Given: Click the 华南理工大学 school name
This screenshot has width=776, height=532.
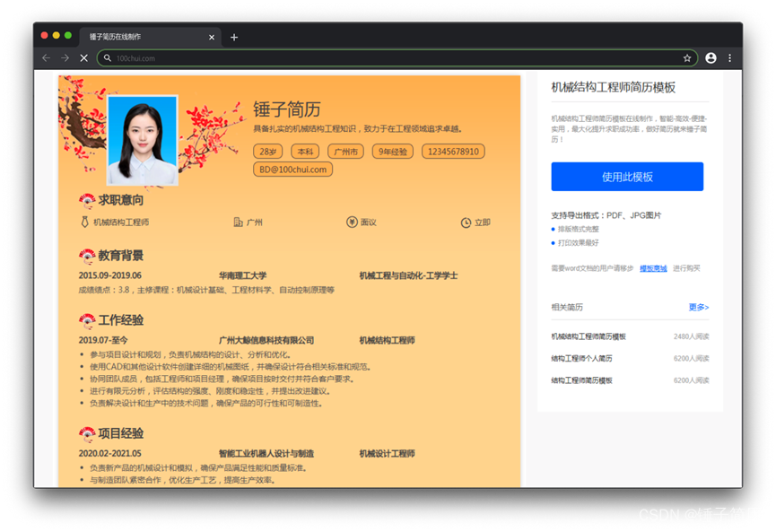Looking at the screenshot, I should pos(242,275).
